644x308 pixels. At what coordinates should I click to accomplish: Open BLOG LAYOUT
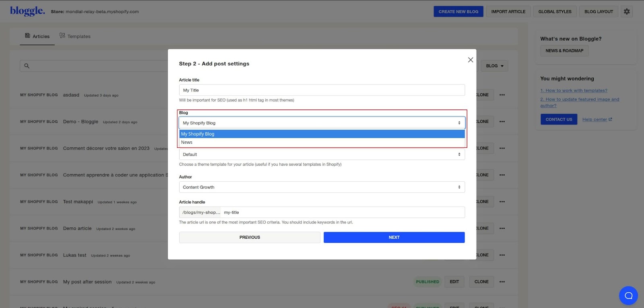click(x=599, y=12)
